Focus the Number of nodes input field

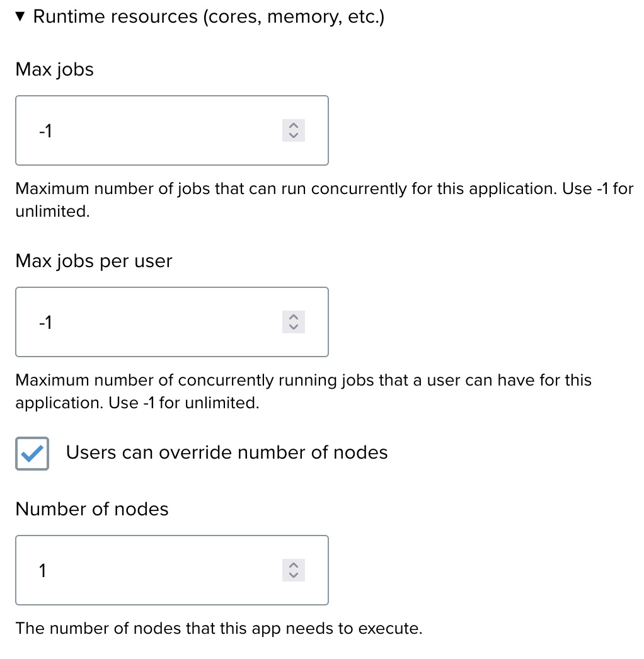(x=158, y=571)
